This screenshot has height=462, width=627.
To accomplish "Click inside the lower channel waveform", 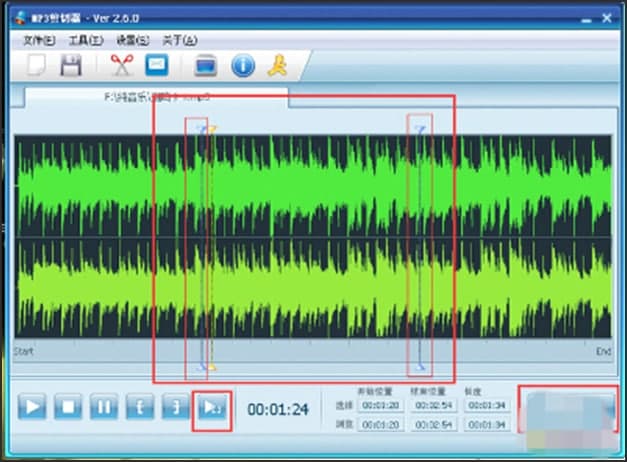I will point(313,288).
